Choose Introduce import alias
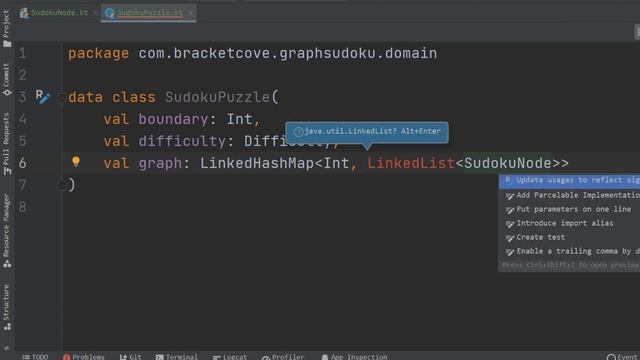This screenshot has width=640, height=360. tap(569, 223)
